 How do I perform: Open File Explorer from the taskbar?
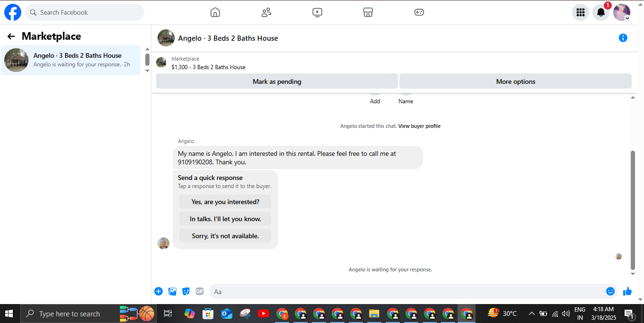point(374,314)
